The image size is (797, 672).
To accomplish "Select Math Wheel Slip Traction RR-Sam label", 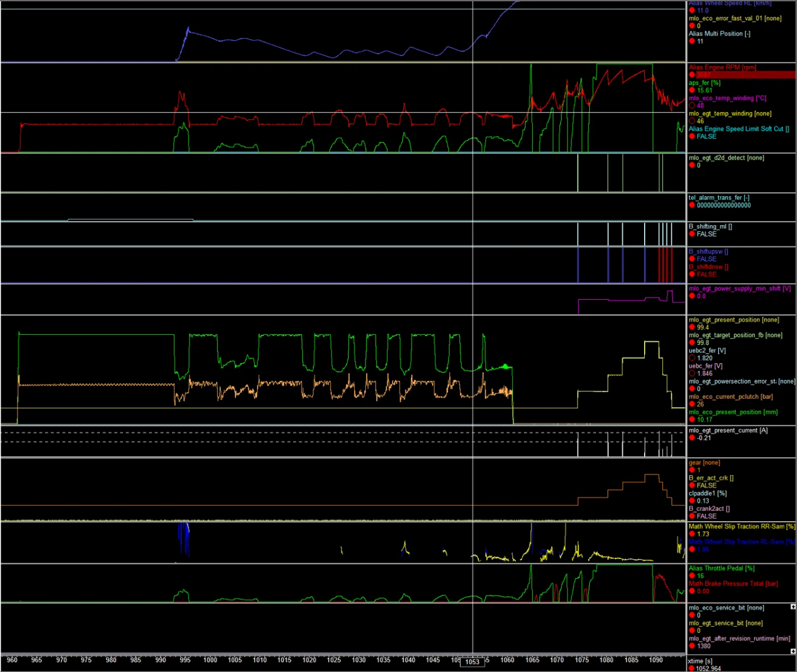I will (x=742, y=526).
